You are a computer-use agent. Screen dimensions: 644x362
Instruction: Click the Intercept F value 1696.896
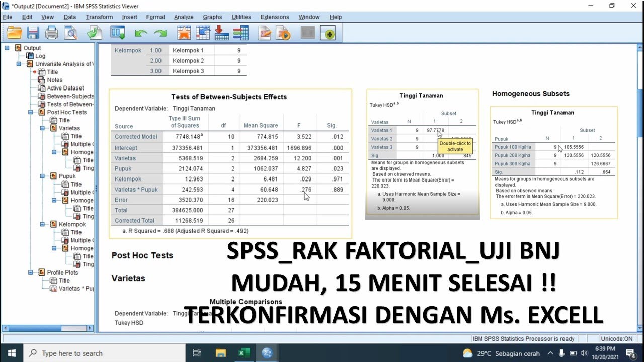(298, 148)
